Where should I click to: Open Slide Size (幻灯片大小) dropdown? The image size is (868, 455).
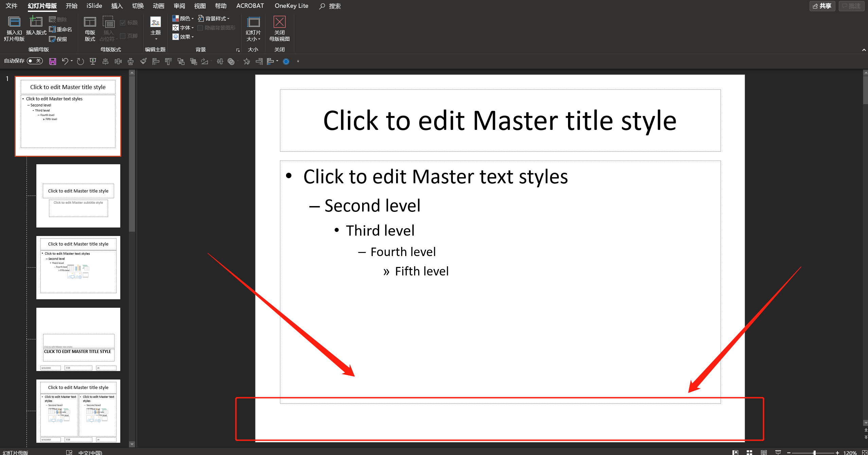tap(253, 29)
